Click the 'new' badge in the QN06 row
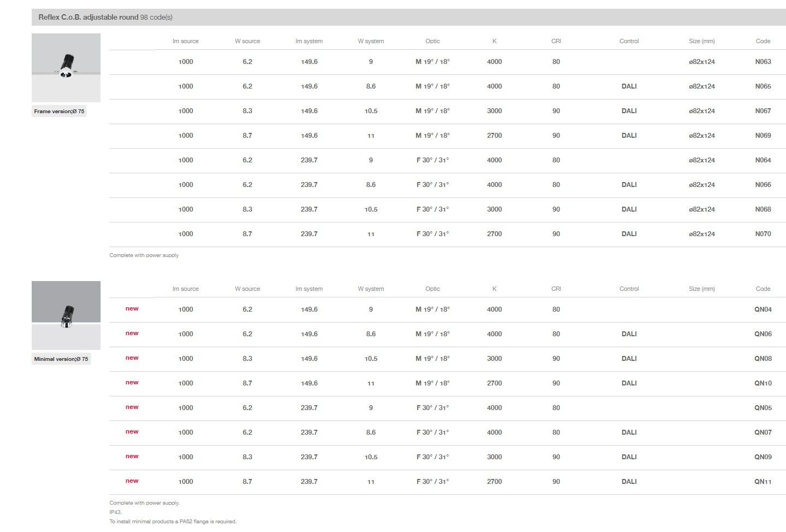 (x=132, y=334)
